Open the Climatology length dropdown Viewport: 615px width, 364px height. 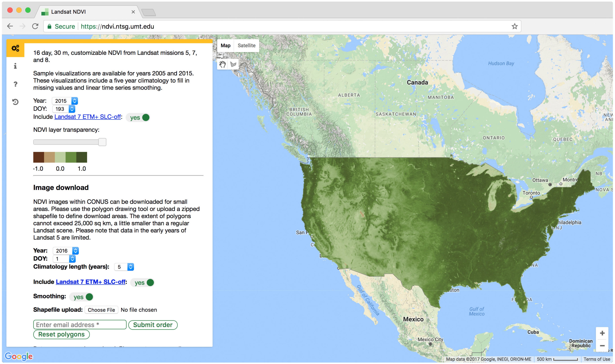pyautogui.click(x=124, y=267)
